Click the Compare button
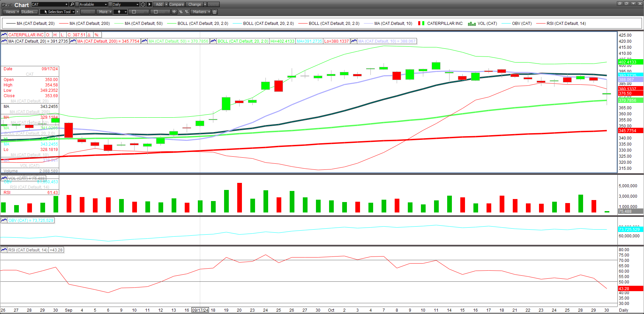 (176, 4)
